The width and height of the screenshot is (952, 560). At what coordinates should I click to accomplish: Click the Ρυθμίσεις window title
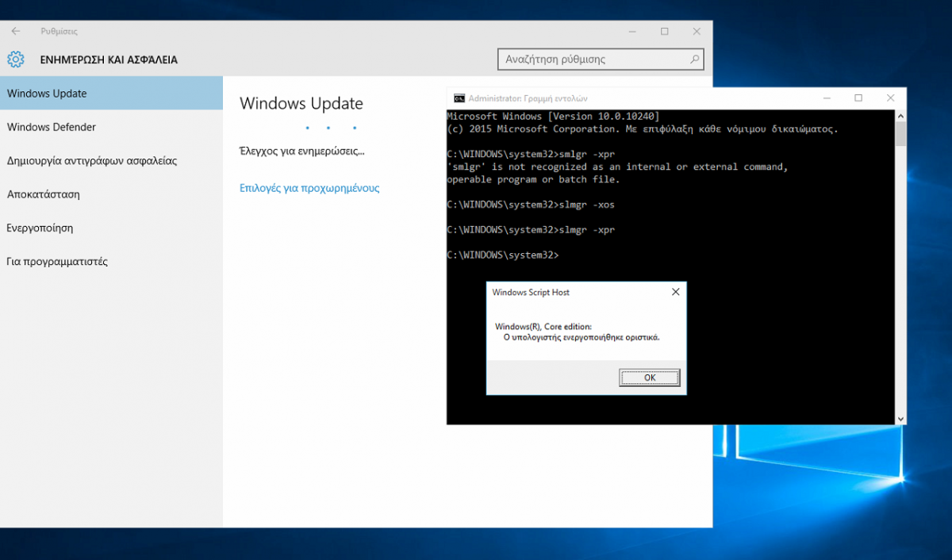pyautogui.click(x=59, y=32)
